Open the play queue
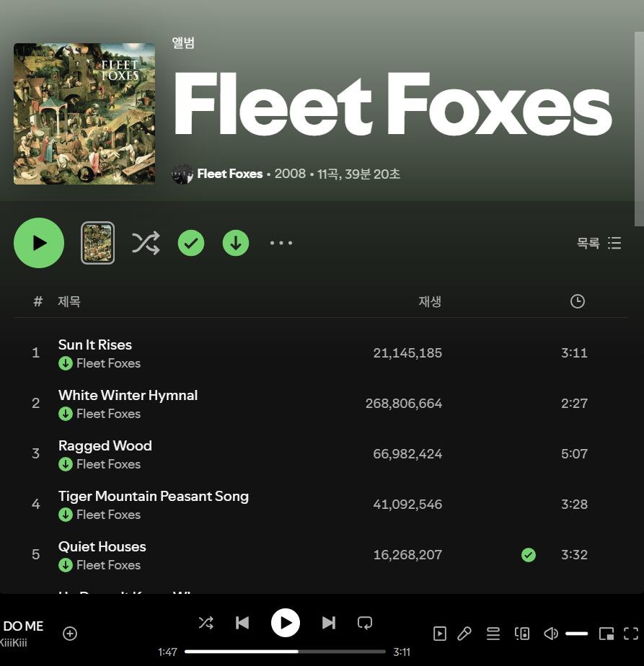Viewport: 644px width, 666px height. [493, 634]
